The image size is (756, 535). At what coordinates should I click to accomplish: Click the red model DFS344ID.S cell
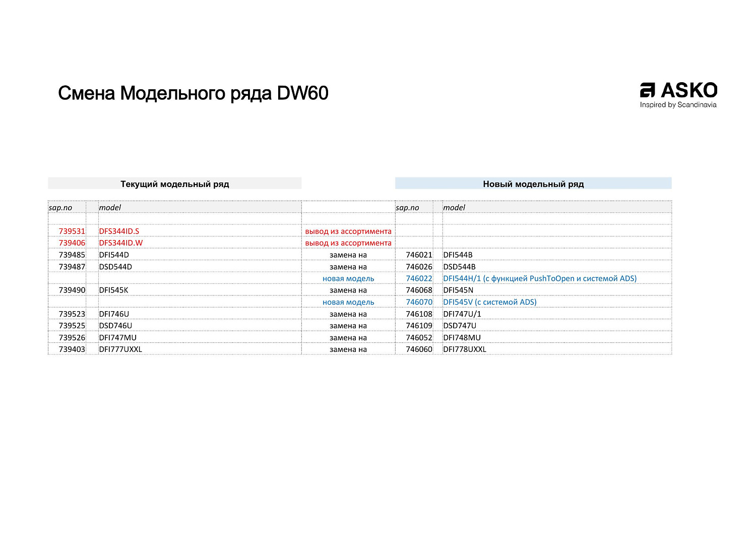click(x=119, y=231)
